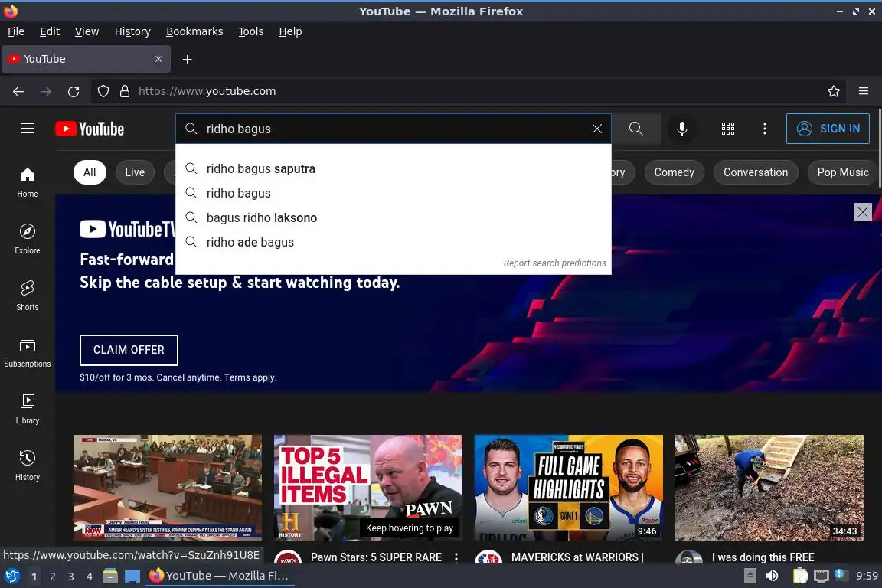Launch the file manager from the taskbar

click(110, 576)
